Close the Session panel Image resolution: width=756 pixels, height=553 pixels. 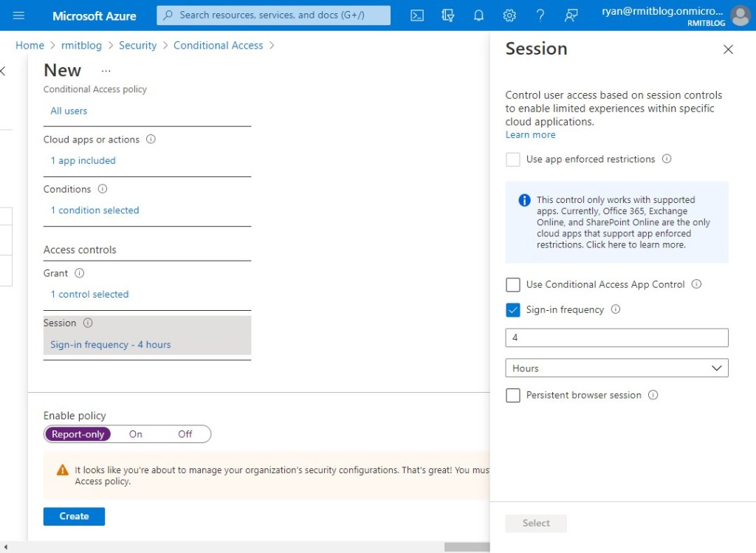[x=728, y=49]
